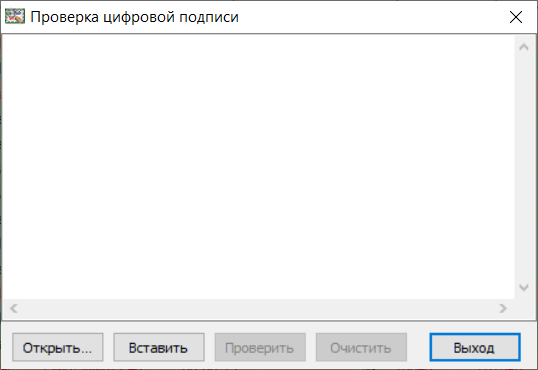Click the greyed-out Очистить button
This screenshot has height=370, width=538.
[x=361, y=347]
